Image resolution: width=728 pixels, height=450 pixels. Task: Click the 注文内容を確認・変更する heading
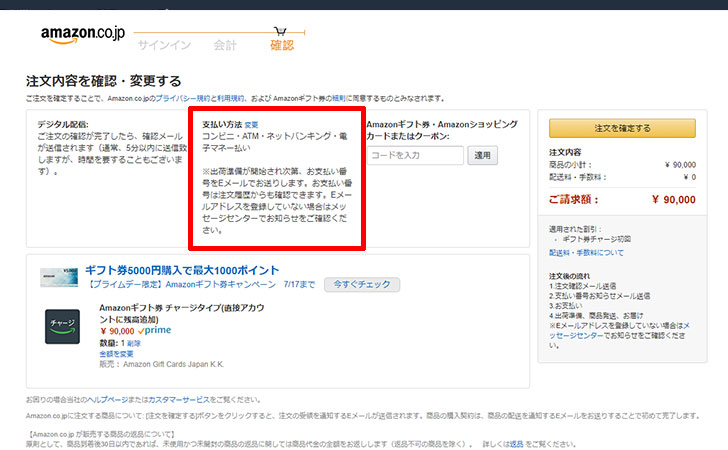(104, 81)
